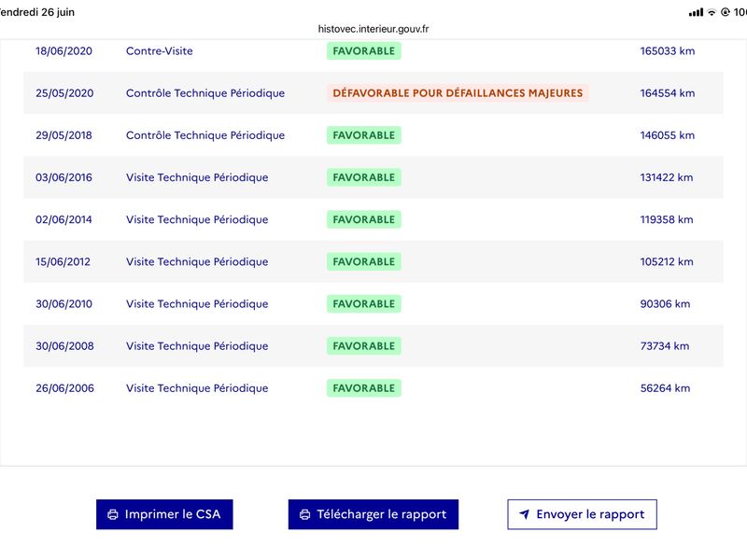The image size is (747, 560).
Task: Click the 73734 km mileage value
Action: click(x=665, y=345)
